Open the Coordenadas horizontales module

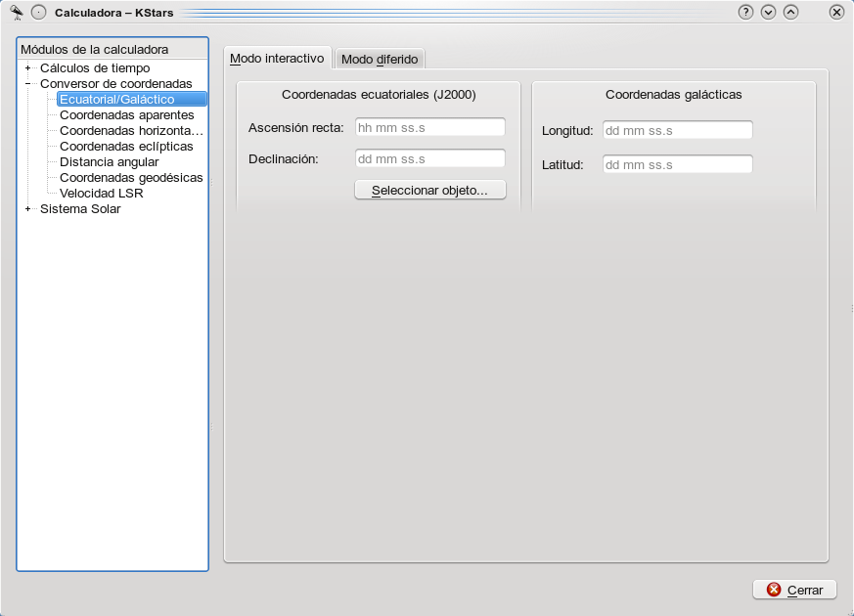pyautogui.click(x=131, y=131)
